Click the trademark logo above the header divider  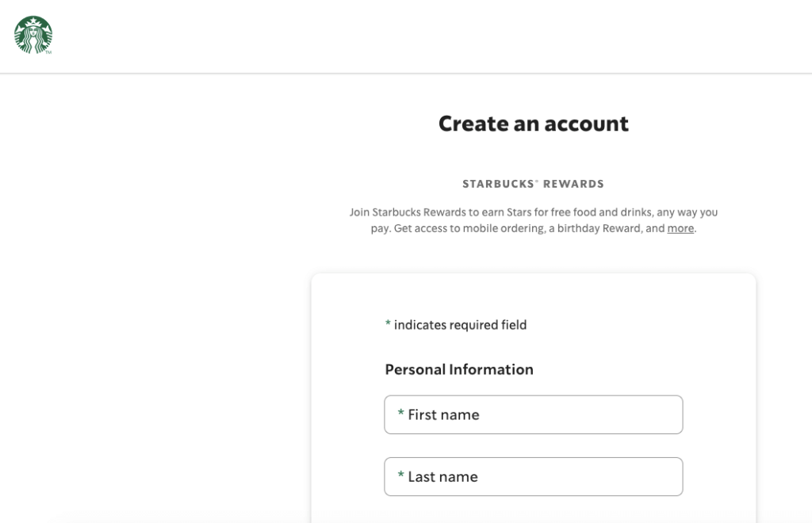pyautogui.click(x=33, y=35)
